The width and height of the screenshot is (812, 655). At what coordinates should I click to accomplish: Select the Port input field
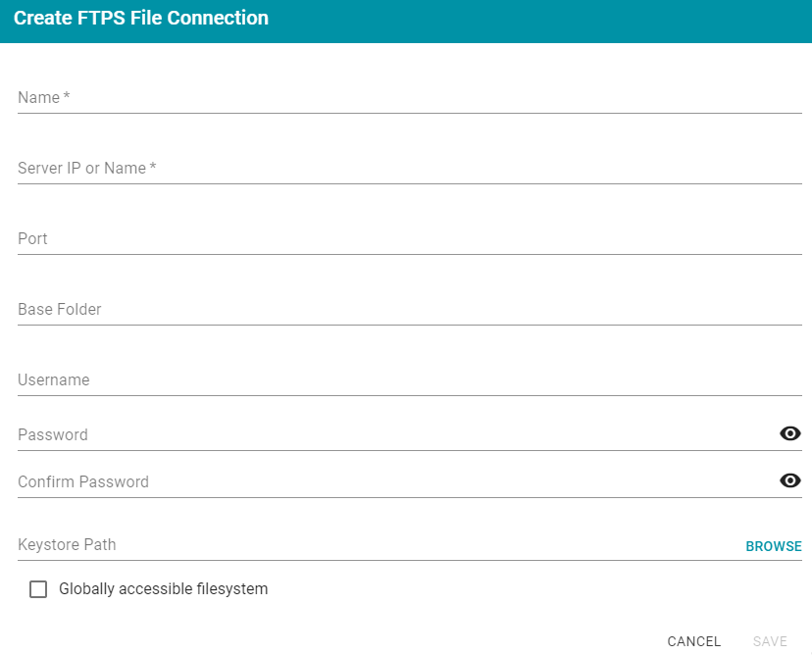pyautogui.click(x=410, y=238)
